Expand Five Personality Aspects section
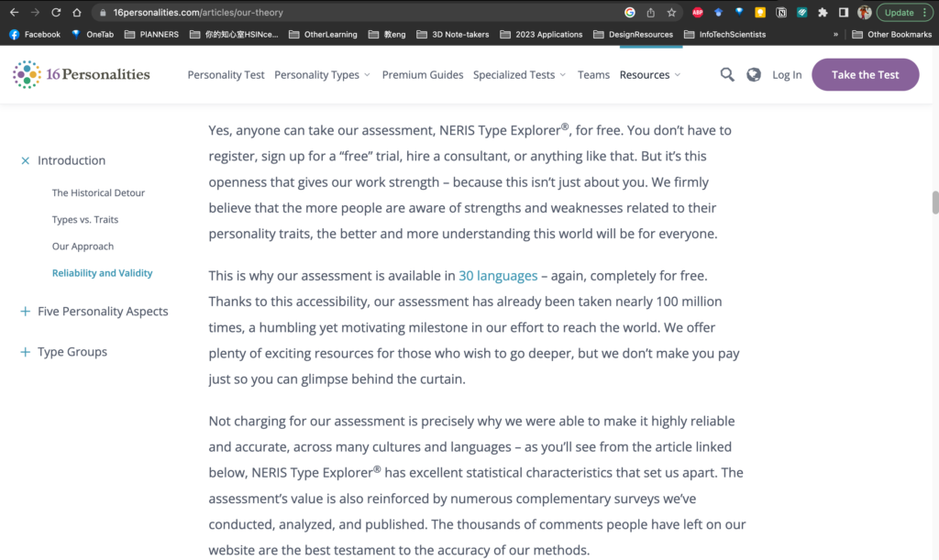The height and width of the screenshot is (560, 939). tap(26, 312)
